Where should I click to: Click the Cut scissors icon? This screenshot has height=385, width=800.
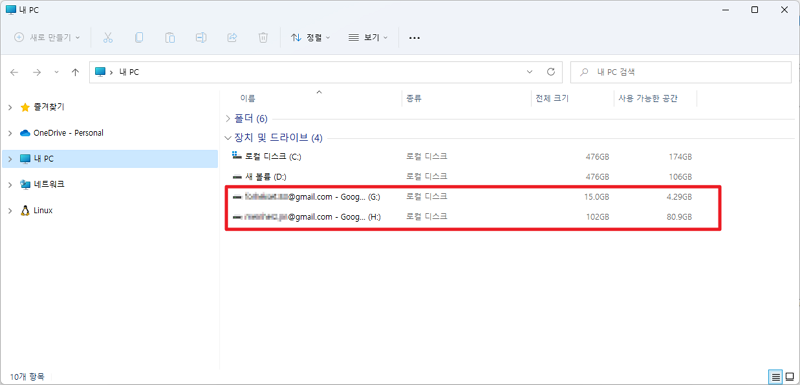108,38
